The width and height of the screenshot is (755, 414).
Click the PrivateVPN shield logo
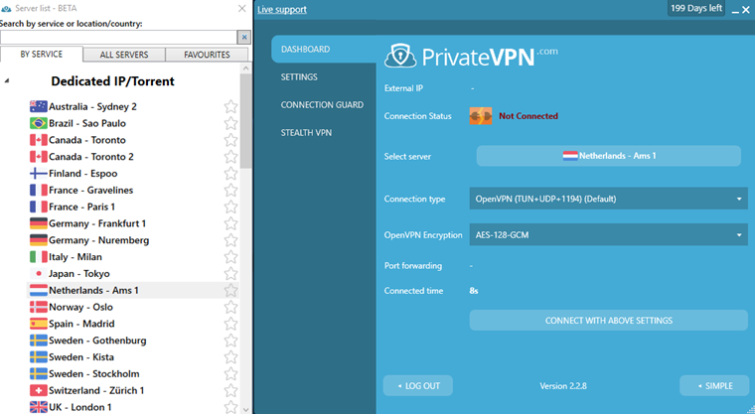click(400, 56)
